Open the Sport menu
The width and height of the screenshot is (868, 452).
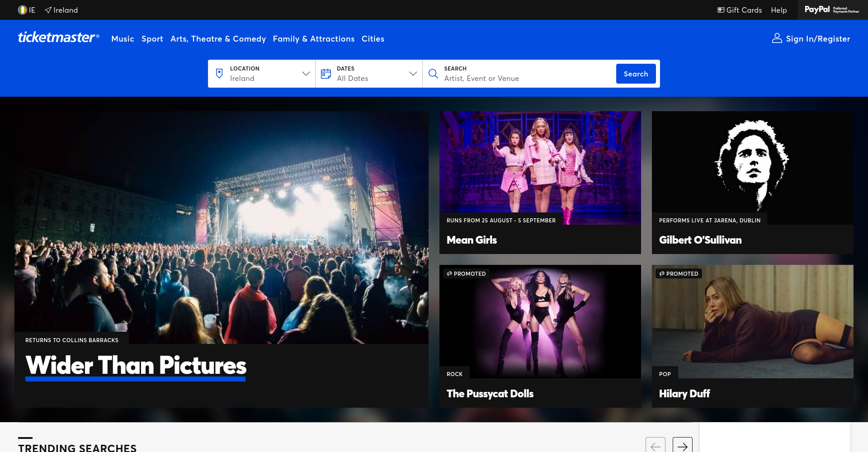[x=152, y=39]
